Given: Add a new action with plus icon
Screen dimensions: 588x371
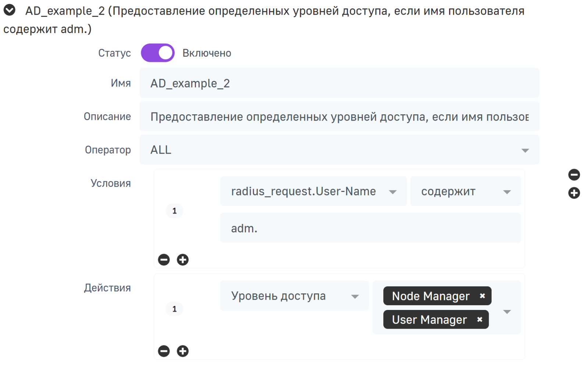Looking at the screenshot, I should [183, 351].
